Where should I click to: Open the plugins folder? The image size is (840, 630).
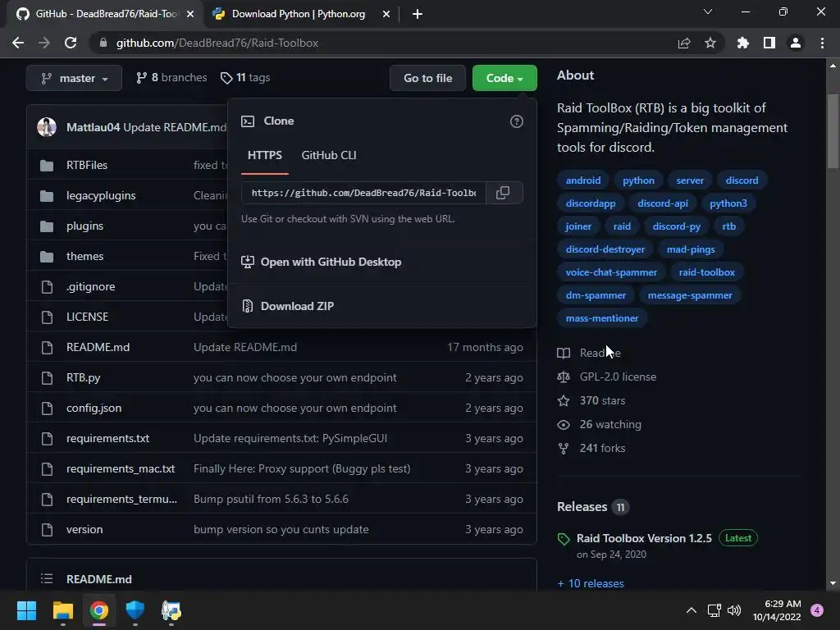tap(84, 226)
